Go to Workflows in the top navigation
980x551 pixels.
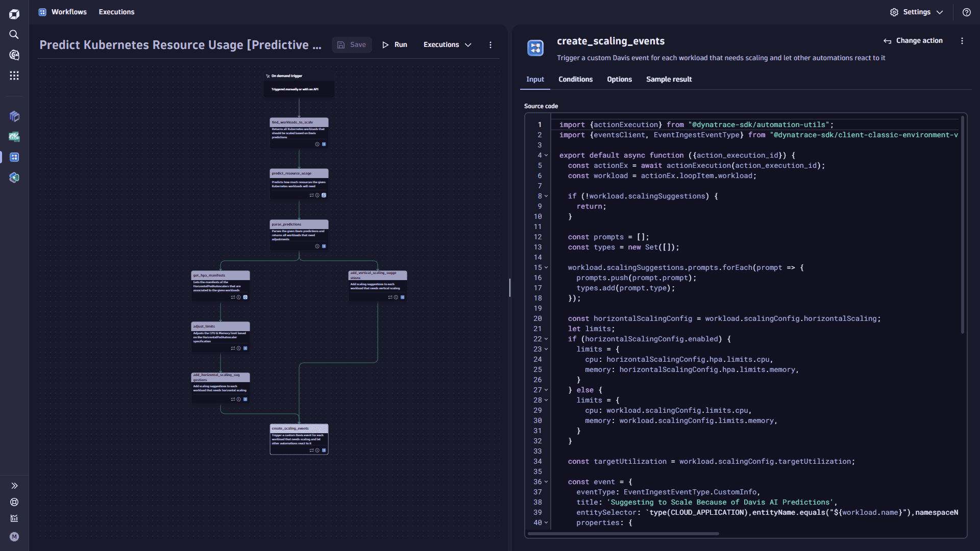63,12
